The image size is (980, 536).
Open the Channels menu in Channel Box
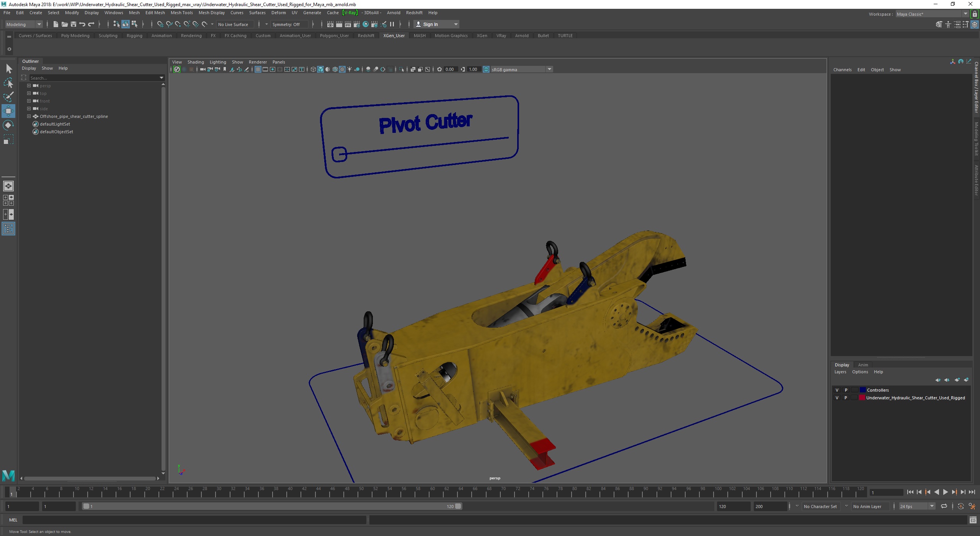[x=842, y=70]
